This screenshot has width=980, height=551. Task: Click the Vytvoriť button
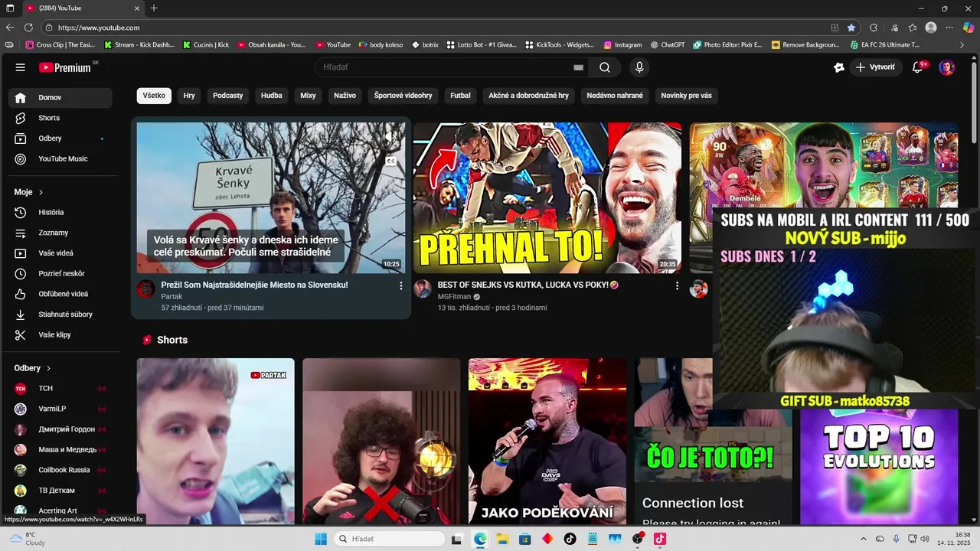coord(876,67)
